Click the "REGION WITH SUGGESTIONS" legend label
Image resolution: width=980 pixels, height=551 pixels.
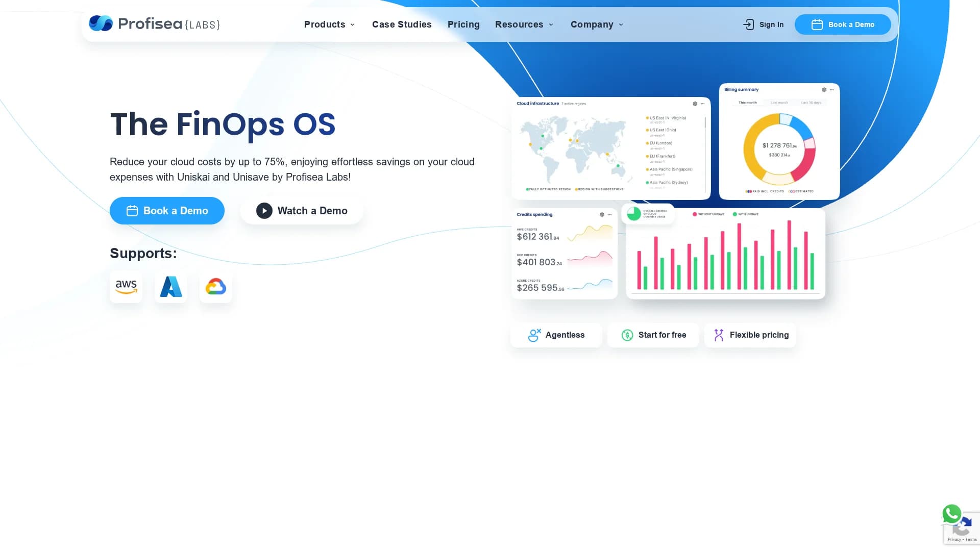tap(601, 189)
